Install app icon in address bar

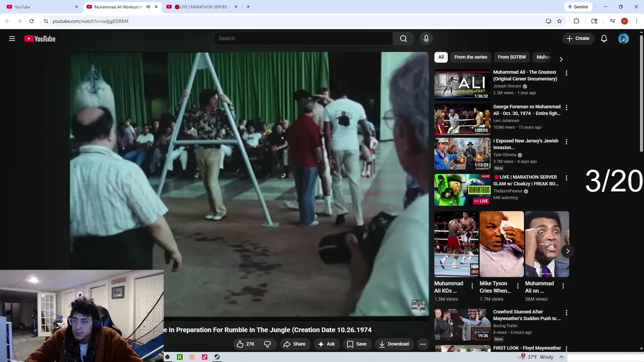pos(548,21)
